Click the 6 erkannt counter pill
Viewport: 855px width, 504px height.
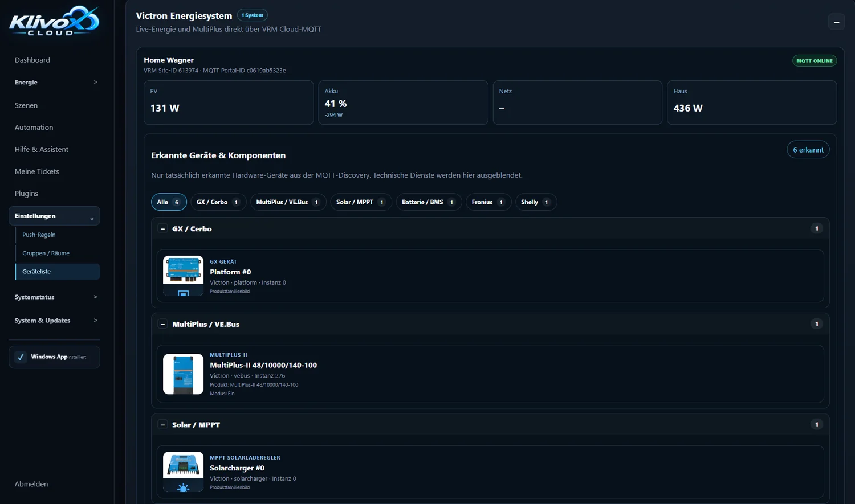(808, 150)
